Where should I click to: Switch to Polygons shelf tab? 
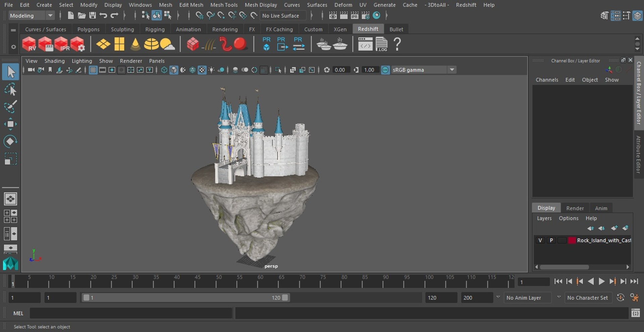click(88, 29)
